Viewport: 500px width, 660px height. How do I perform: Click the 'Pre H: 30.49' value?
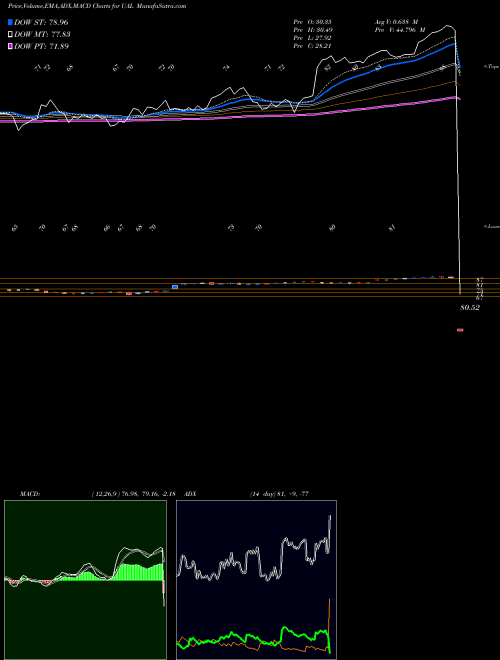click(313, 29)
